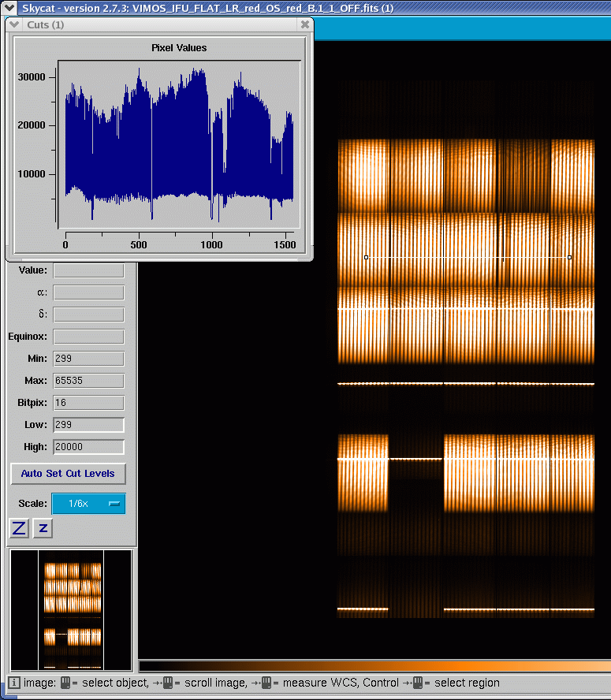Select right endpoint handle of cut line
This screenshot has height=700, width=611.
(569, 257)
